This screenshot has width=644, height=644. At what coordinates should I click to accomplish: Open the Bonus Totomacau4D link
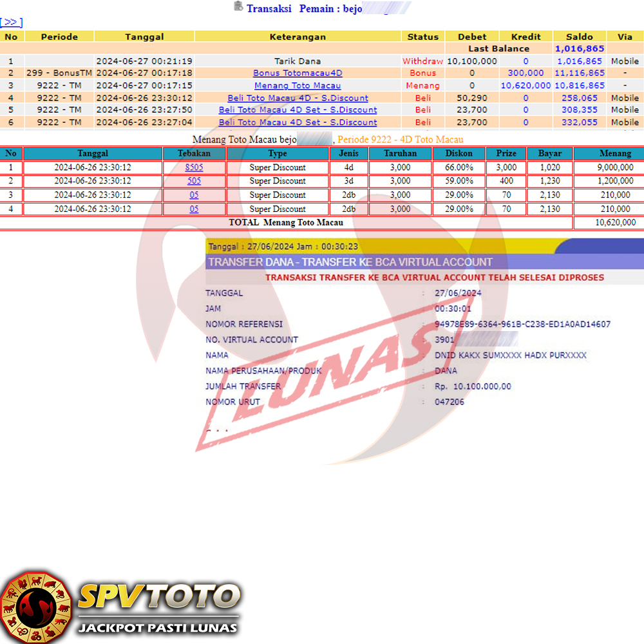click(x=298, y=73)
